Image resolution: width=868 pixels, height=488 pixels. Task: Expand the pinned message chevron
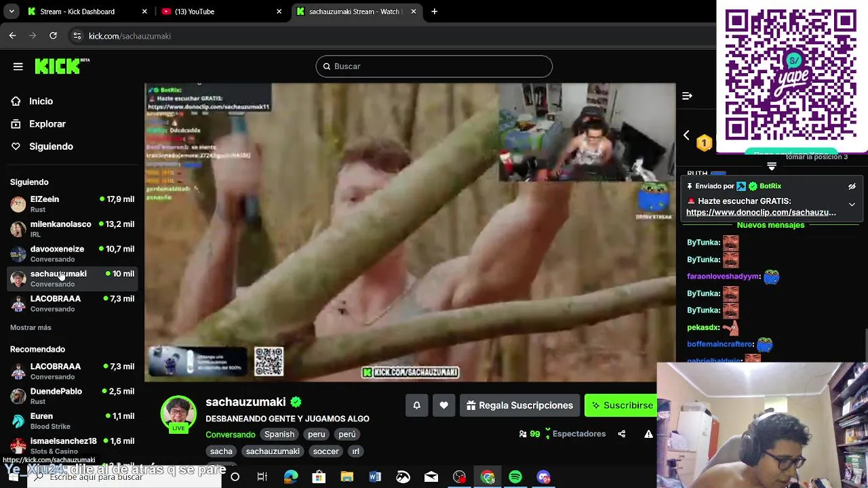pos(852,205)
